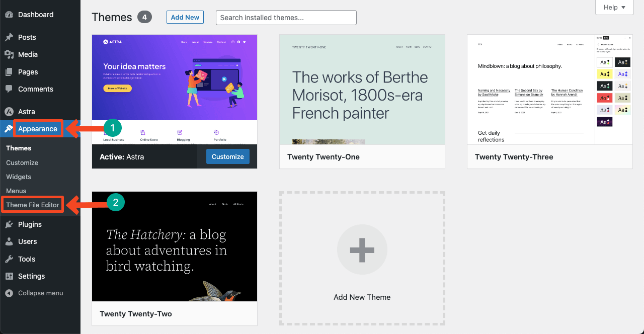644x334 pixels.
Task: Open the Widgets submenu item
Action: point(19,177)
